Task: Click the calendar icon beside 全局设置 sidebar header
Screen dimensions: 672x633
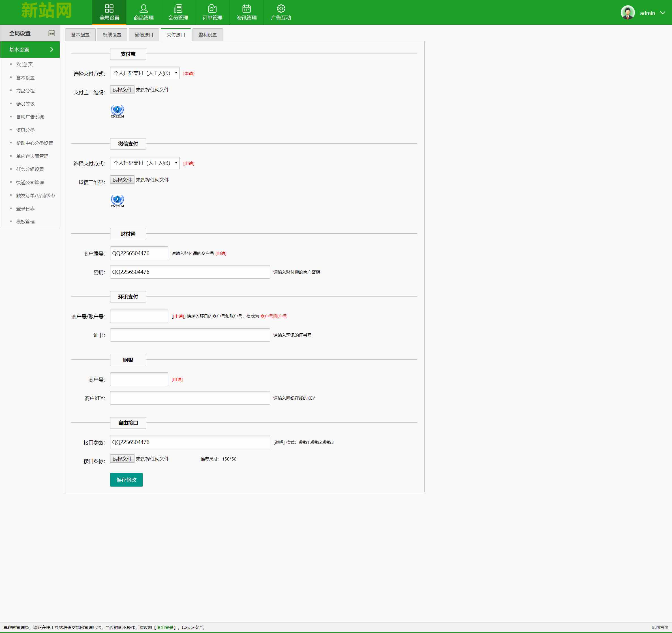Action: tap(52, 33)
